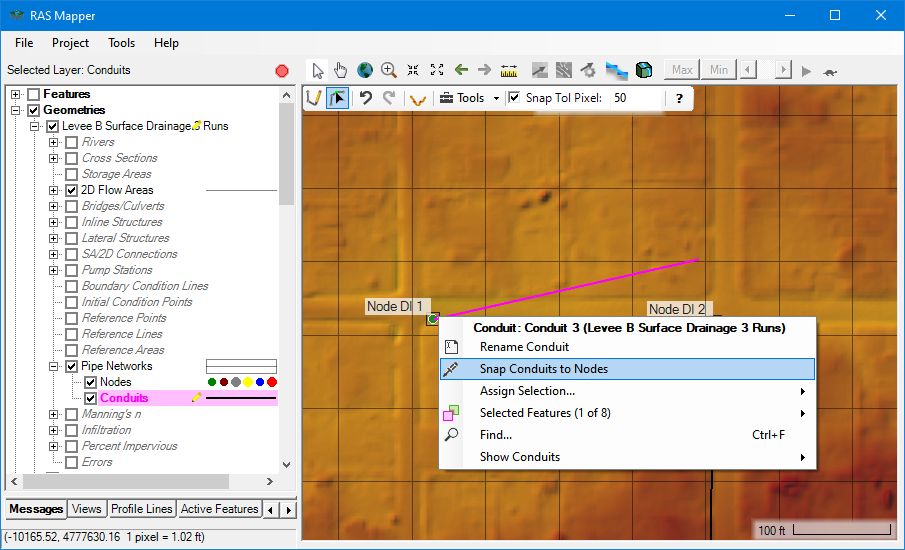This screenshot has width=905, height=550.
Task: Expand the Cross Sections tree node
Action: [x=54, y=158]
